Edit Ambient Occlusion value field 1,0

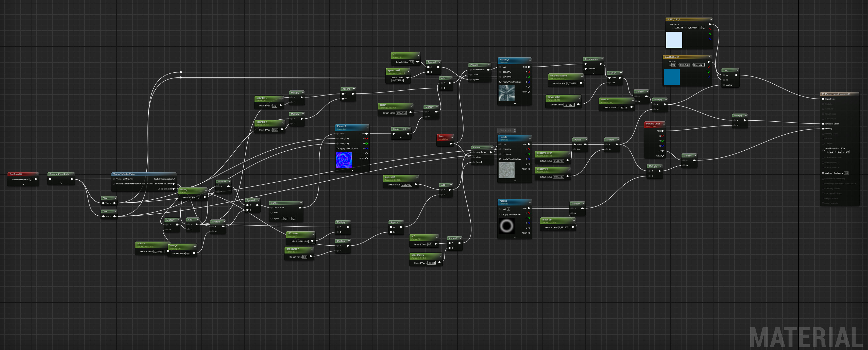pyautogui.click(x=846, y=173)
